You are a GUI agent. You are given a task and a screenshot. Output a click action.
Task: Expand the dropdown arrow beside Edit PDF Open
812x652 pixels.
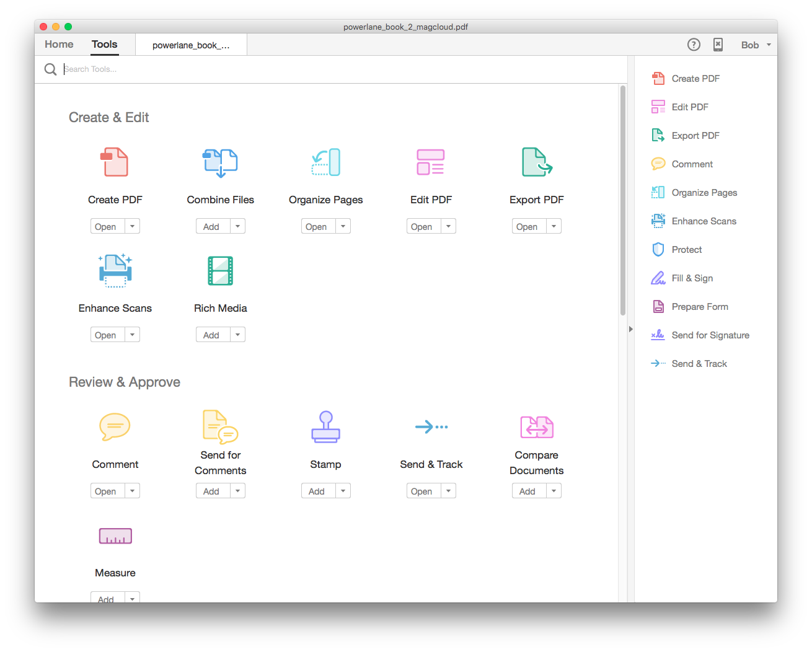[x=449, y=226]
